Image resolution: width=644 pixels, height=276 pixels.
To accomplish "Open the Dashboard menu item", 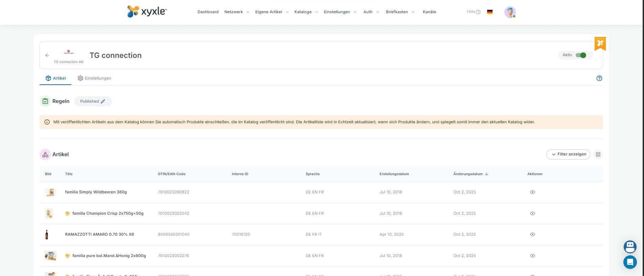I will [x=208, y=12].
